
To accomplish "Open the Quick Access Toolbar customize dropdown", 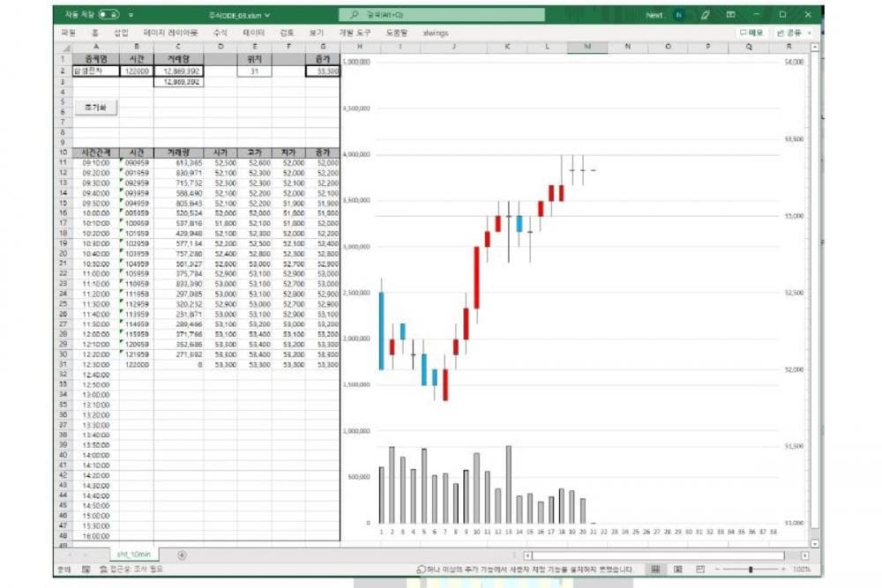I will pyautogui.click(x=131, y=15).
